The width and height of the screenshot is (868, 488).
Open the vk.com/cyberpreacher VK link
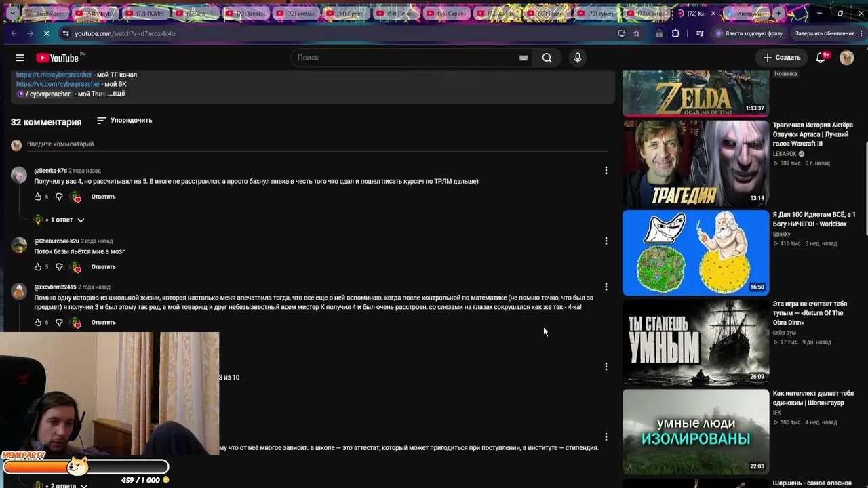pyautogui.click(x=58, y=84)
